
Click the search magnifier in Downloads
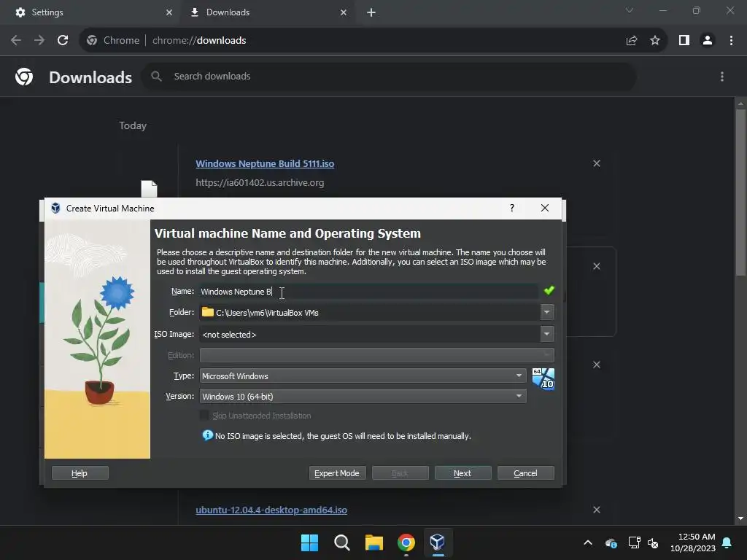coord(156,76)
